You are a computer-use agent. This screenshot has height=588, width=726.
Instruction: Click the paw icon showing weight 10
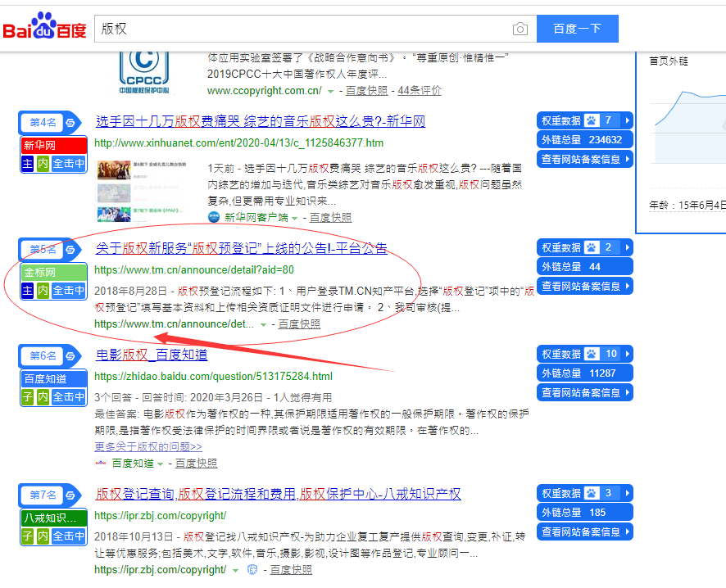click(592, 354)
